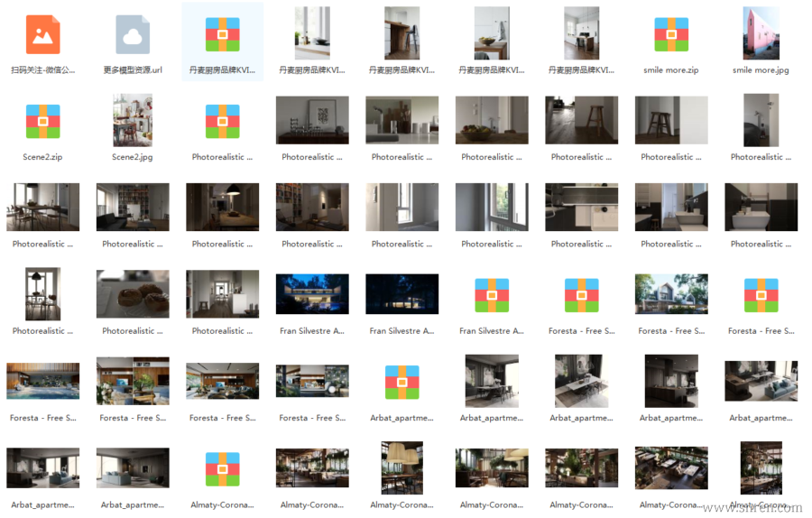Select Arbat_apartme thumbnail with white dining table
This screenshot has height=518, width=812.
pyautogui.click(x=582, y=381)
